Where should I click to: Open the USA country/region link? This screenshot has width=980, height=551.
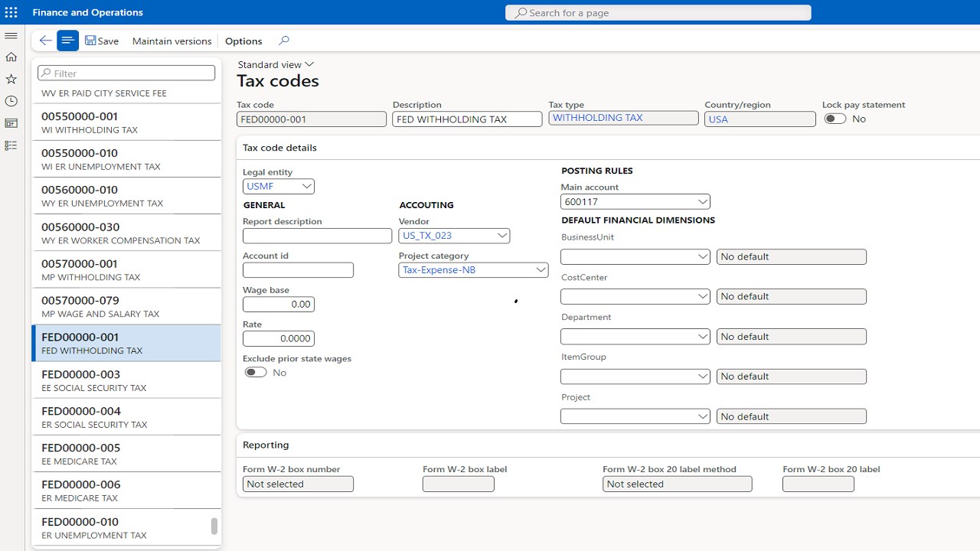point(718,119)
